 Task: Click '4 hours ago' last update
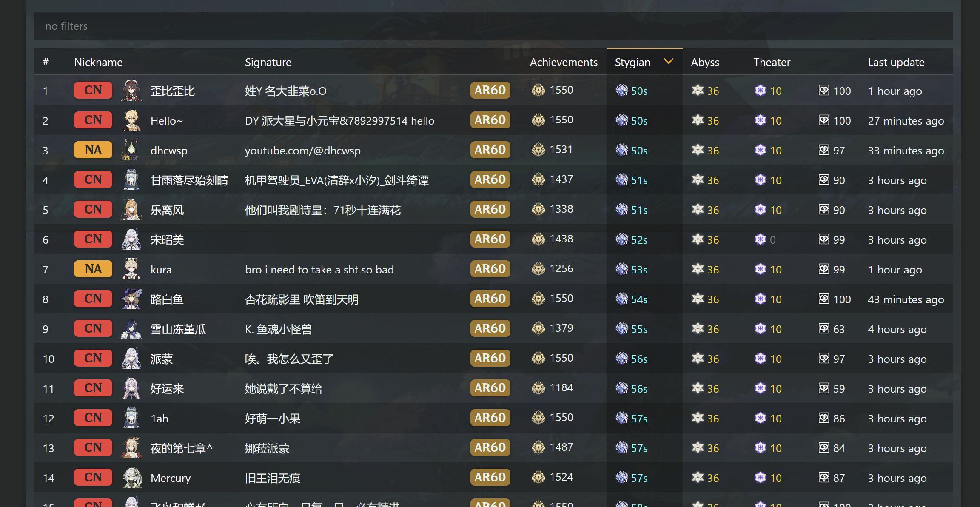coord(897,329)
